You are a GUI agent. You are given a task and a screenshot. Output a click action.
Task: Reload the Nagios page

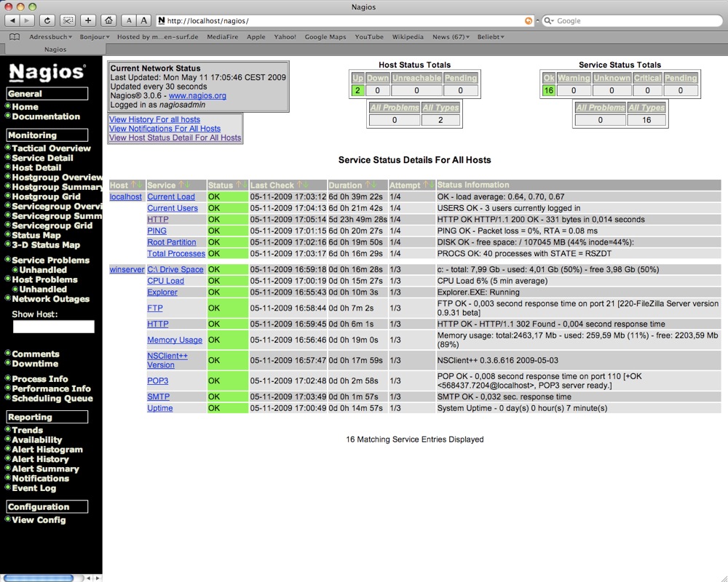click(47, 20)
